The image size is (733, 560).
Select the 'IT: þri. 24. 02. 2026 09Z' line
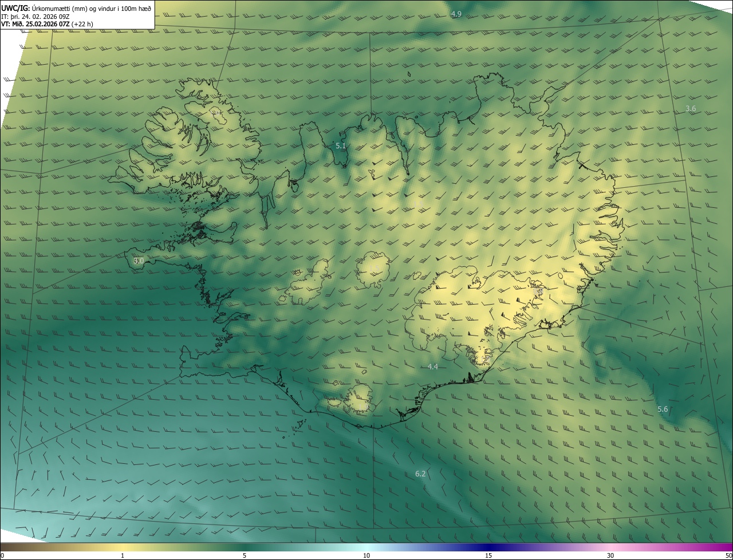click(36, 17)
